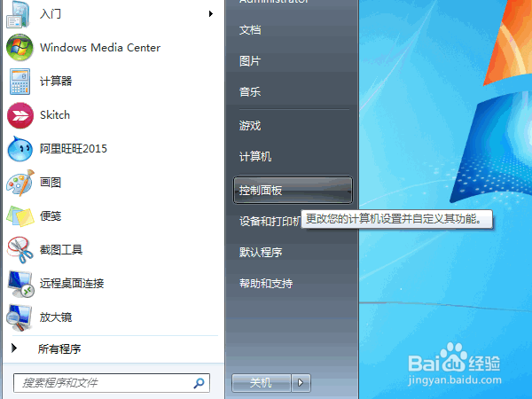Launch the 放大镜 magnifier icon
This screenshot has width=532, height=399.
pos(20,317)
